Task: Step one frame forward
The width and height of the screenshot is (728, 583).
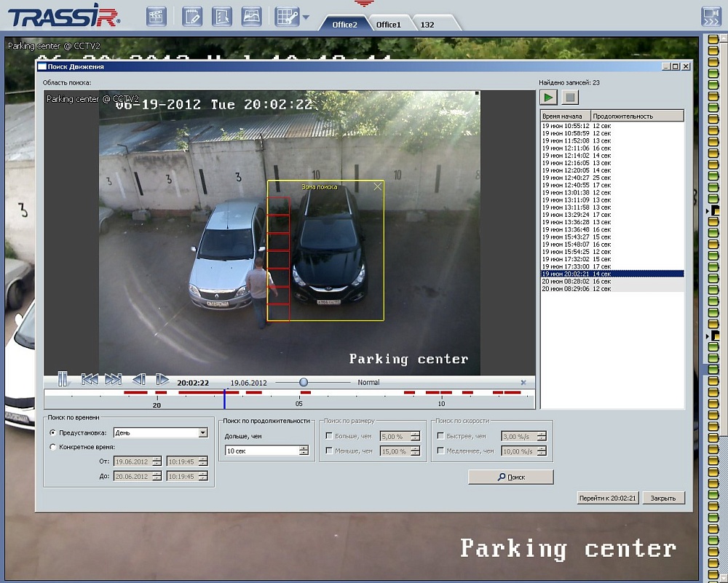Action: click(162, 379)
